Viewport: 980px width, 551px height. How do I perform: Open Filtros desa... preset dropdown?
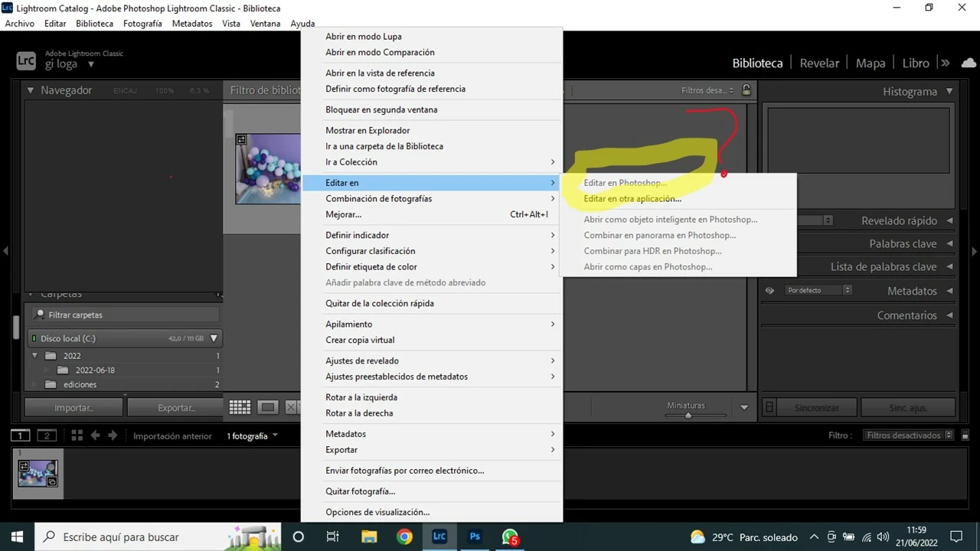click(707, 90)
